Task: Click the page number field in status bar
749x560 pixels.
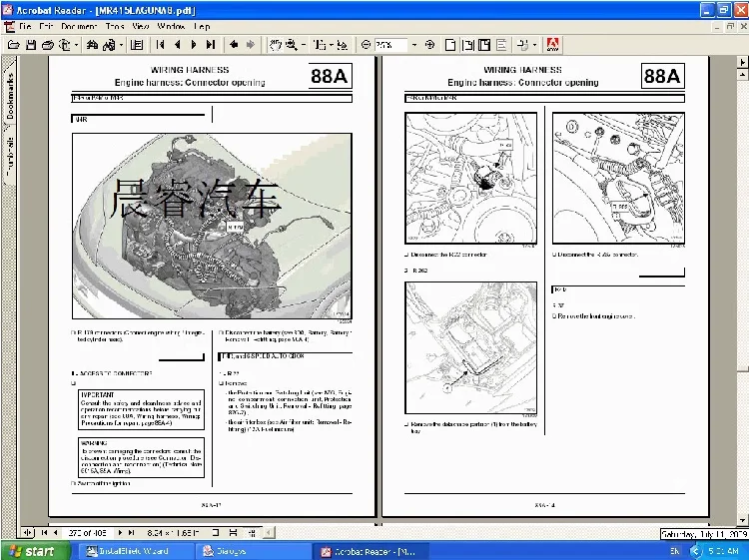Action: (x=88, y=532)
